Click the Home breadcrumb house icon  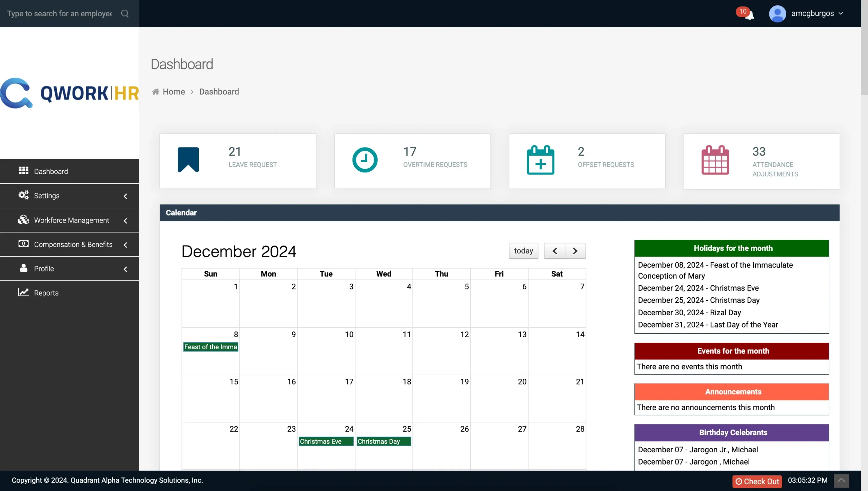[x=156, y=92]
